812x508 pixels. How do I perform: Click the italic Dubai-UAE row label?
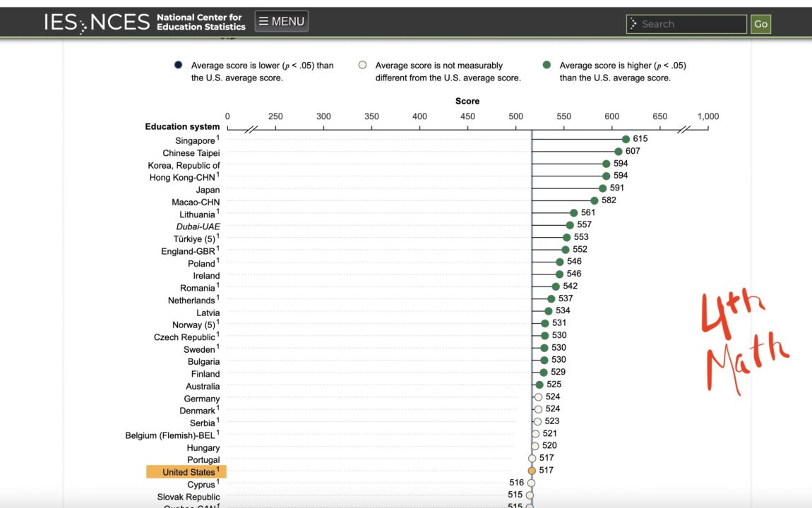198,226
